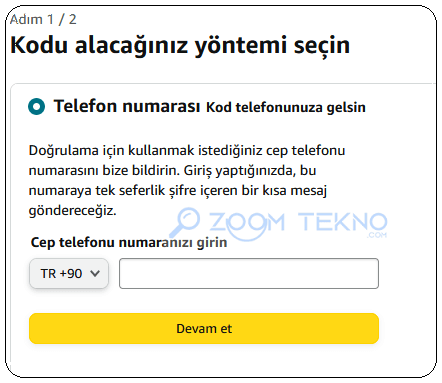Screen dimensions: 442x383
Task: Focus the empty phone number input field
Action: click(249, 273)
